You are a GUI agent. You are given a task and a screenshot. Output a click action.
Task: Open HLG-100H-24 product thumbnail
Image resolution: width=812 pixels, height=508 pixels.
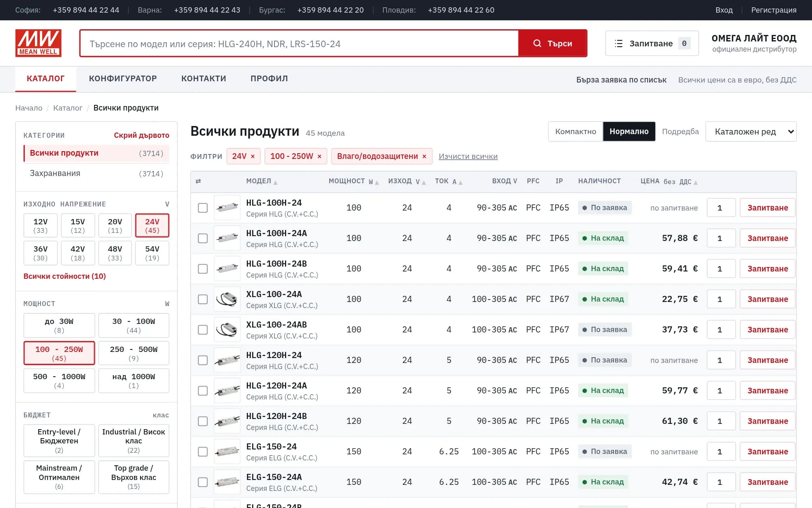(x=227, y=208)
